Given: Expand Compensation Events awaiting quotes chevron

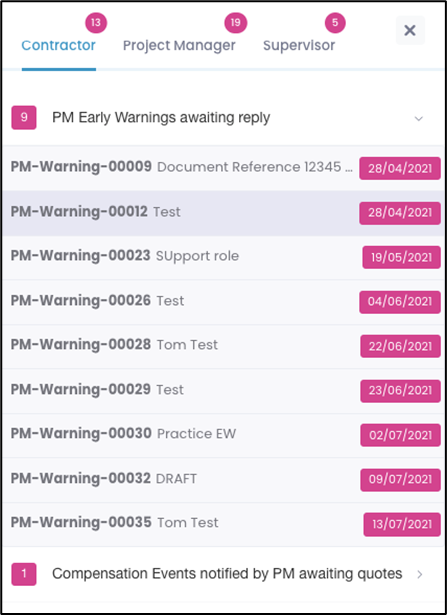Looking at the screenshot, I should [420, 574].
